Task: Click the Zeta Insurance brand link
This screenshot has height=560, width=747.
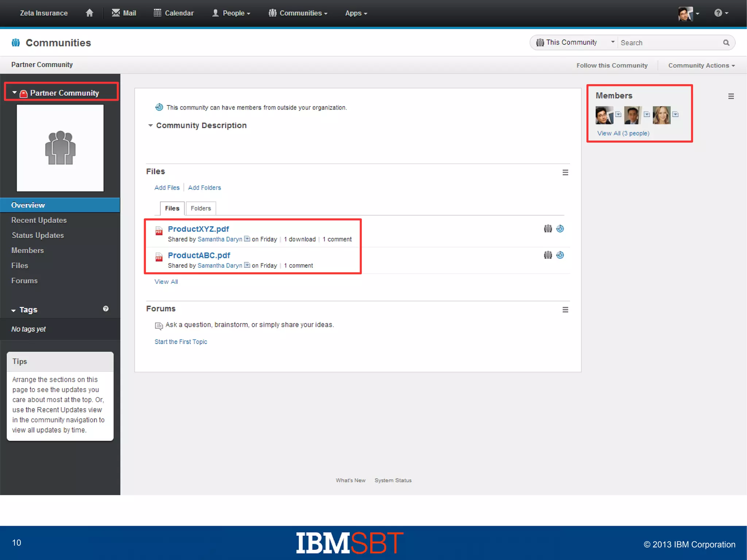Action: click(44, 13)
